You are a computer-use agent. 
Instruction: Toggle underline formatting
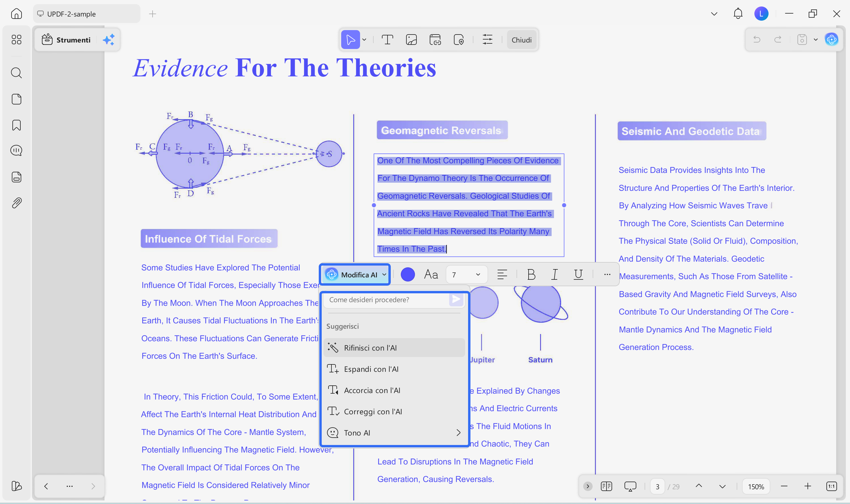coord(578,274)
